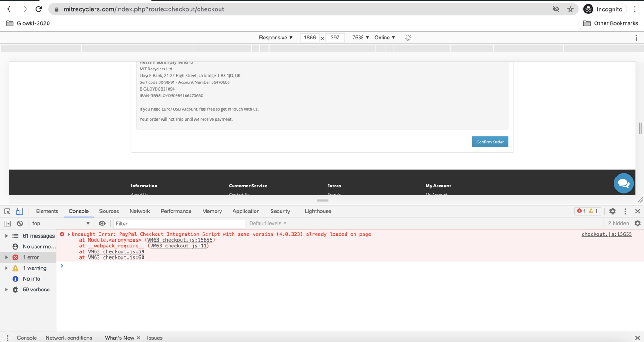Click the viewport height field 397

coord(335,38)
